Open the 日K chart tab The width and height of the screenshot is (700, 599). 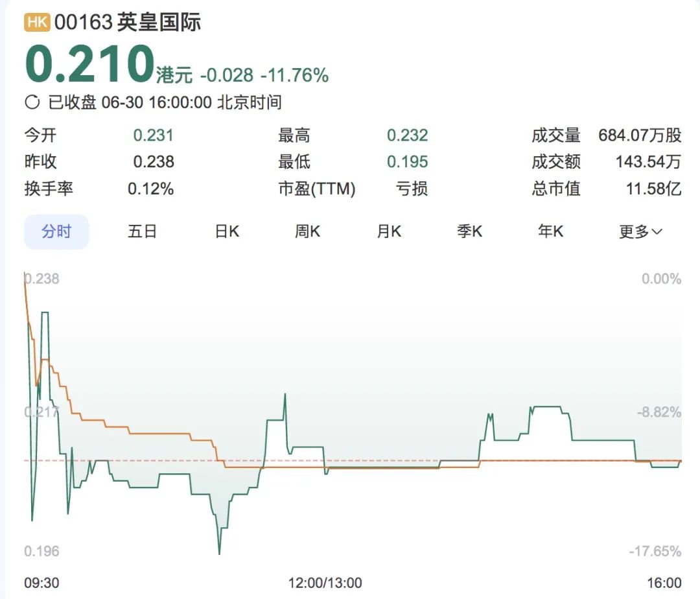point(227,231)
